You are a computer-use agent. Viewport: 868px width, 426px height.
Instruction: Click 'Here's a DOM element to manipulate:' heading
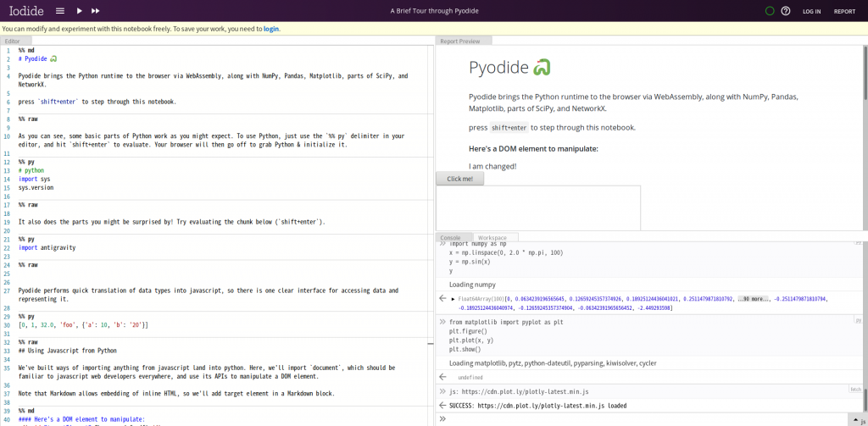click(534, 149)
